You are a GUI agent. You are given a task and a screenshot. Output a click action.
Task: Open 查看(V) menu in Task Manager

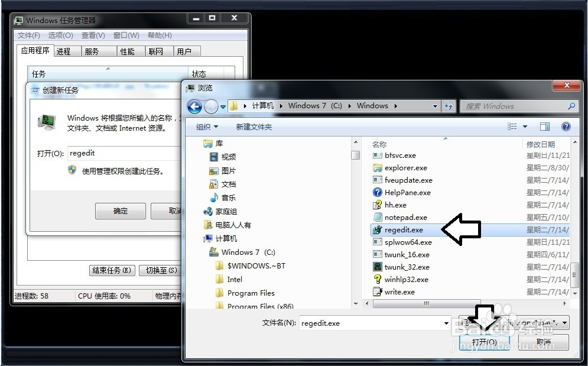pyautogui.click(x=93, y=35)
